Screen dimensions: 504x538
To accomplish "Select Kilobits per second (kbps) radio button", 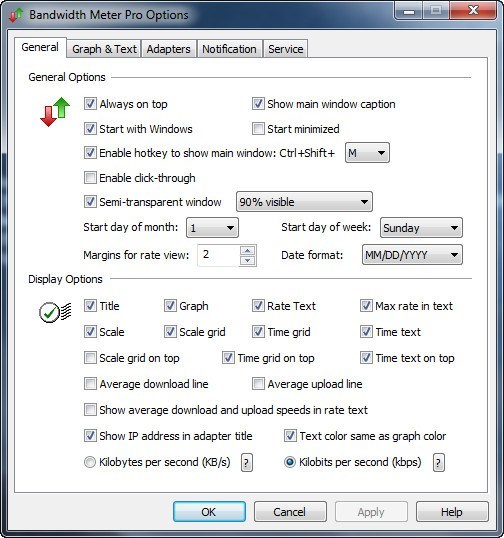I will pos(290,462).
